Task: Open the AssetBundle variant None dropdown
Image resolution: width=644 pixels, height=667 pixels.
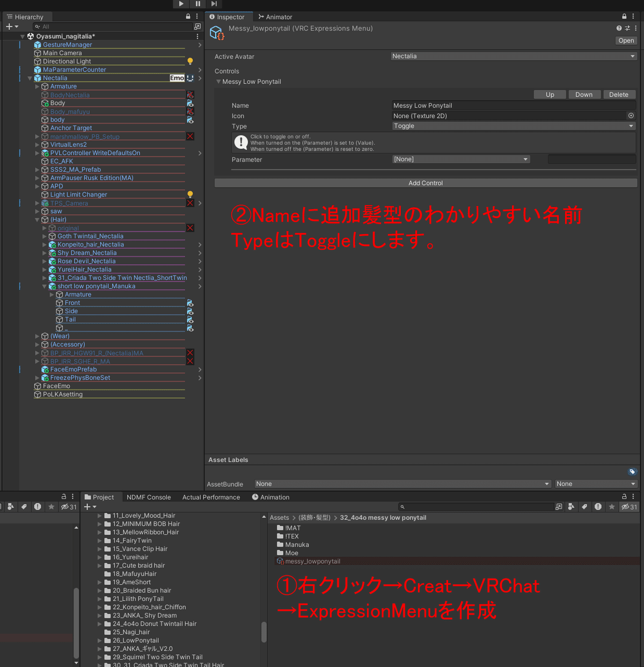Action: click(596, 484)
